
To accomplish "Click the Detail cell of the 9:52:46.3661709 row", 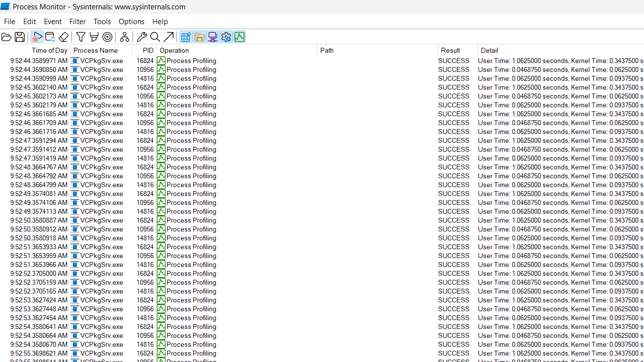I will tap(561, 123).
